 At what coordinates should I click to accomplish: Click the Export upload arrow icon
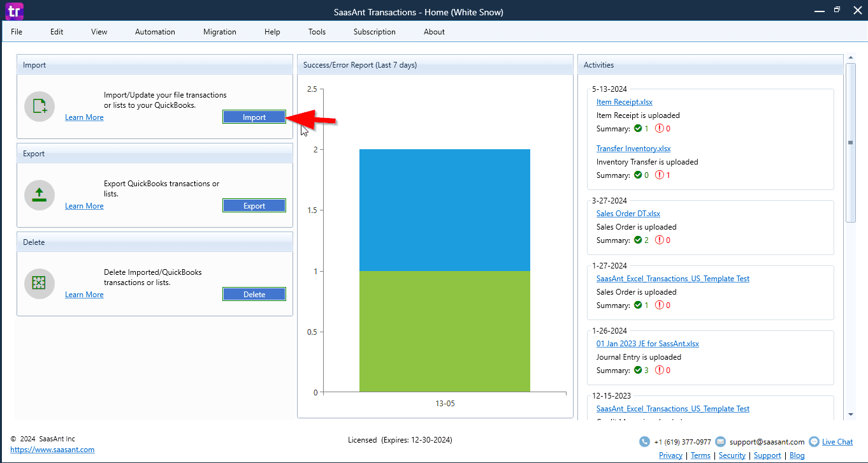[x=40, y=195]
